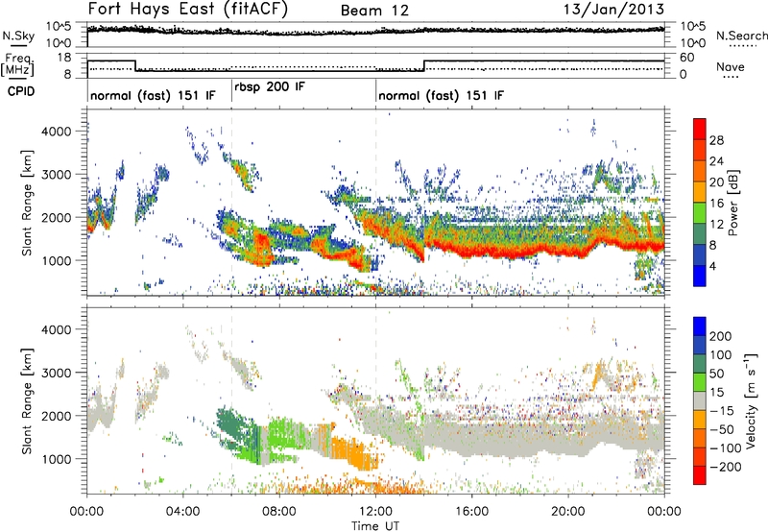The height and width of the screenshot is (532, 768).
Task: Click the '12:00' time axis label
Action: coord(375,512)
